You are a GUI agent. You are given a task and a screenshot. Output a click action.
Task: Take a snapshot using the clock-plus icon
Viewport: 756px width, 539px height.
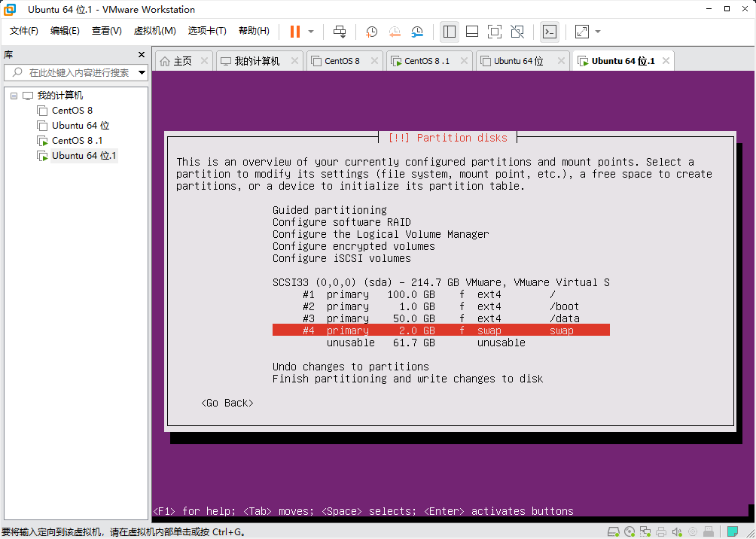(371, 32)
